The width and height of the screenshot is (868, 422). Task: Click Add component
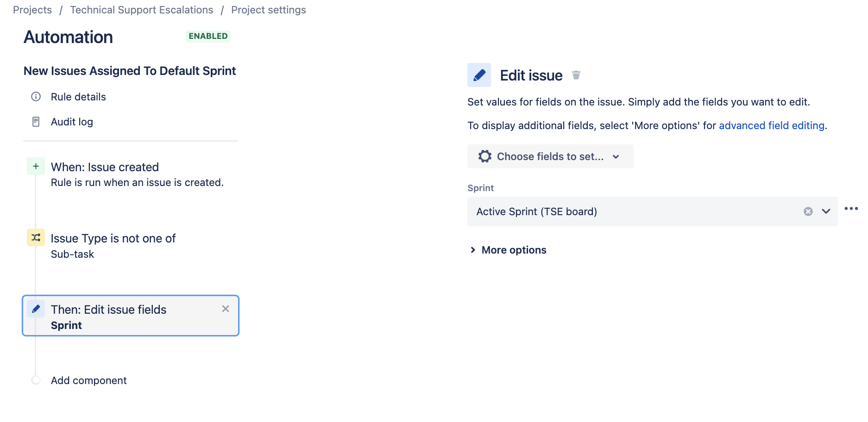[x=88, y=380]
